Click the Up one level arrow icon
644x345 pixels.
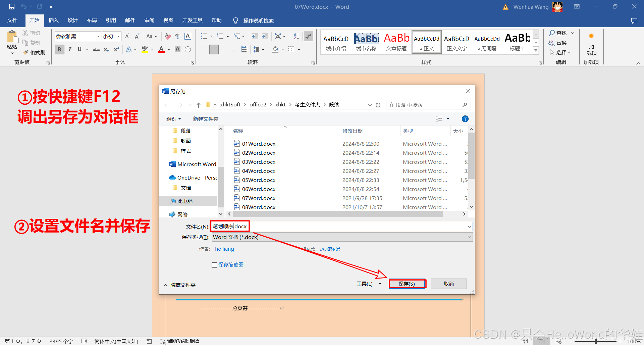(199, 105)
